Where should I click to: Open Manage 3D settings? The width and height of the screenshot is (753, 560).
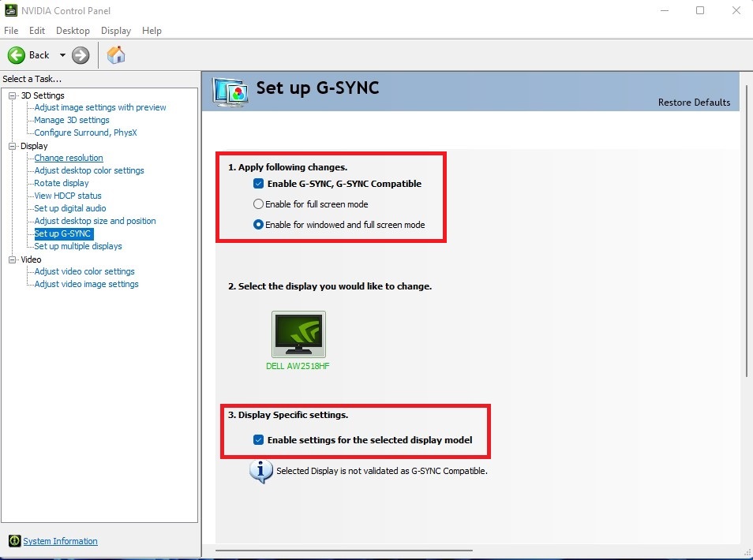(72, 120)
